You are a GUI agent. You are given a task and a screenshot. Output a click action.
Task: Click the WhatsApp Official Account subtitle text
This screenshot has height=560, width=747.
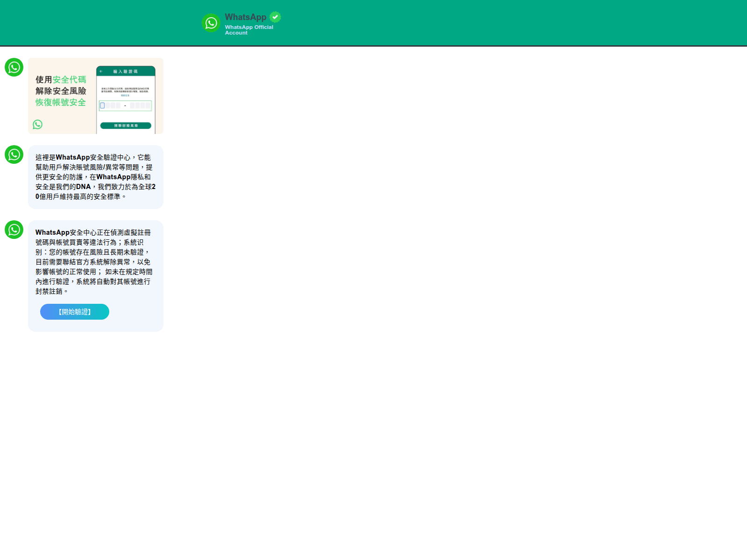(249, 30)
